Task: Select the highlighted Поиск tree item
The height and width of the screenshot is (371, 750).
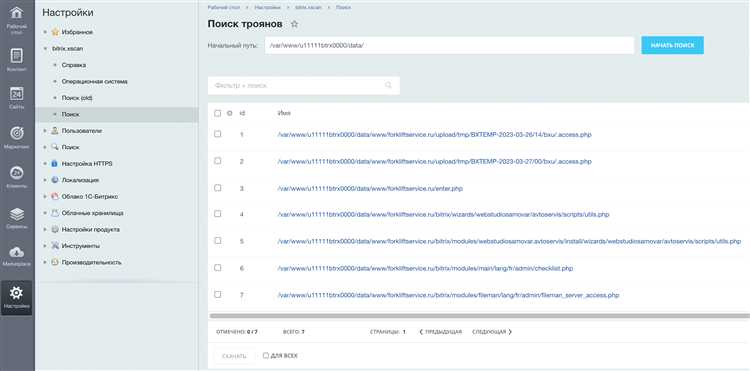Action: [x=117, y=114]
